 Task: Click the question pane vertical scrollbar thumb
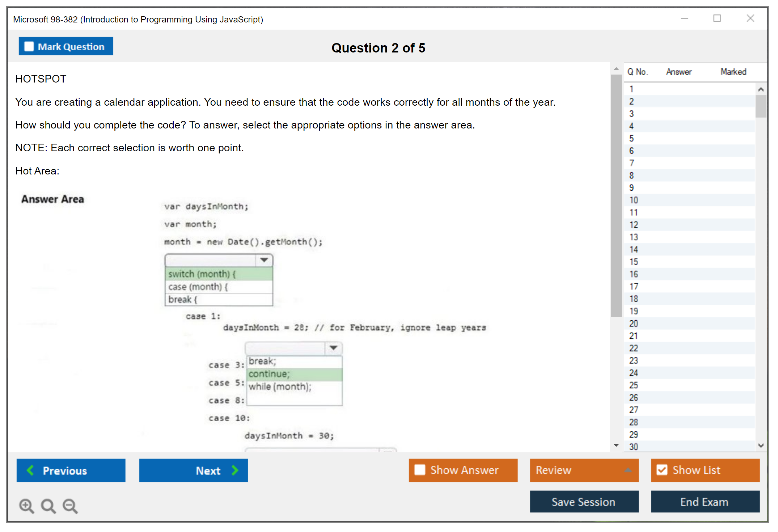click(x=616, y=195)
